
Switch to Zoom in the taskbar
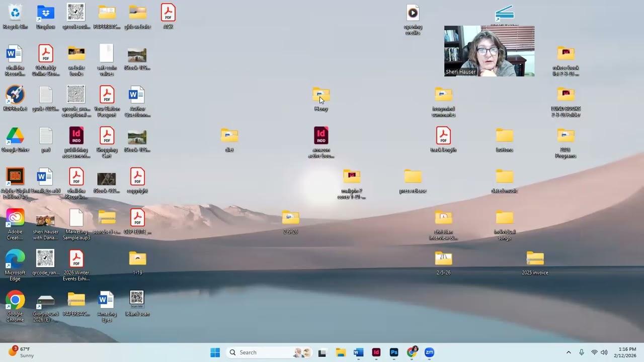click(429, 352)
